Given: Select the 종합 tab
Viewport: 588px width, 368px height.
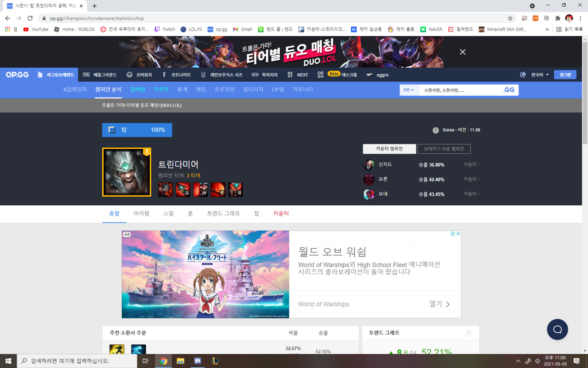Looking at the screenshot, I should pyautogui.click(x=114, y=214).
